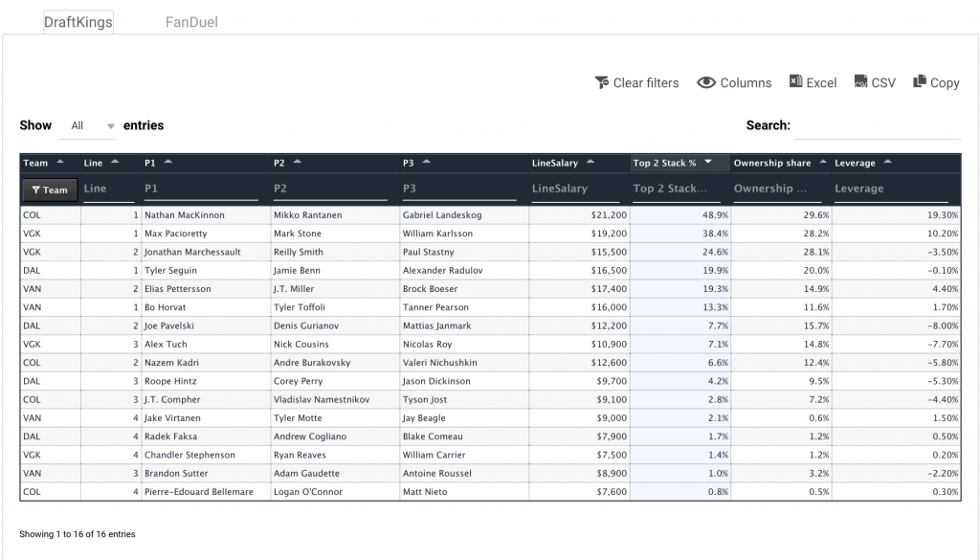Select the Elias Pettersson cell
The image size is (980, 560).
point(206,289)
